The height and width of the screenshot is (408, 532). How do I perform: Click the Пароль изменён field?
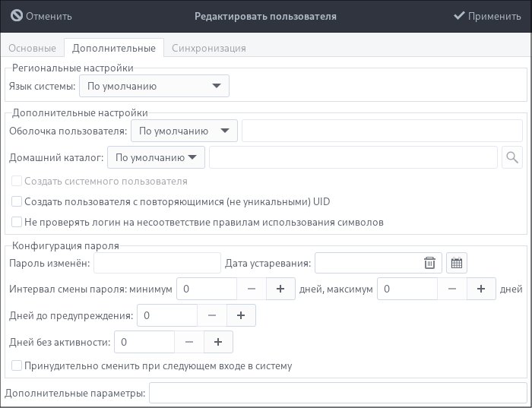pyautogui.click(x=157, y=263)
